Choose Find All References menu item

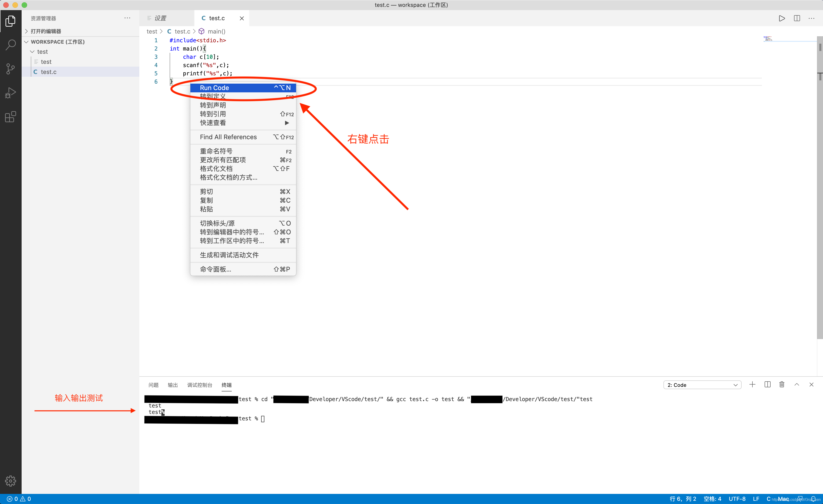pyautogui.click(x=243, y=137)
